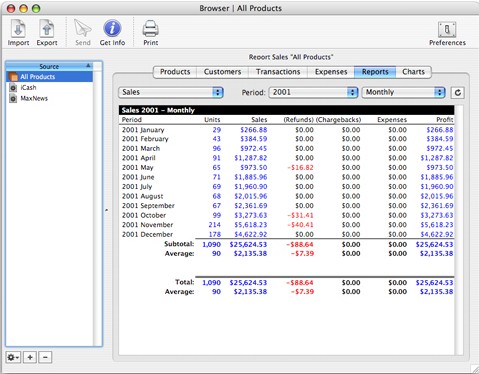This screenshot has height=374, width=479.
Task: Add a new source with plus button
Action: pos(30,357)
